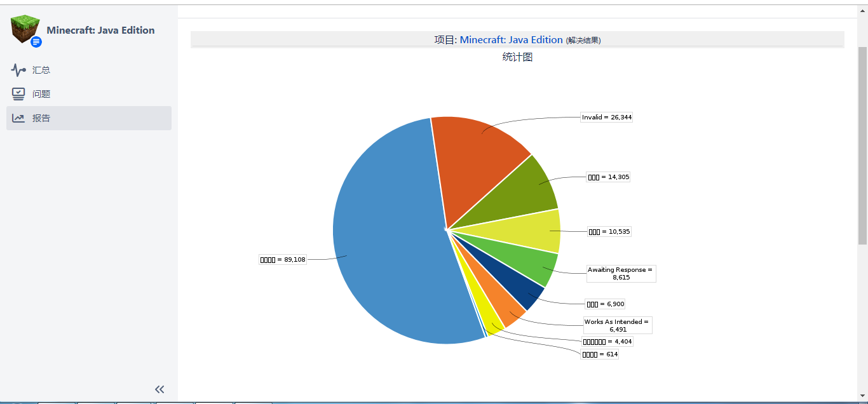Screen dimensions: 868x404
Task: Collapse the sidebar with double chevron
Action: pos(159,389)
